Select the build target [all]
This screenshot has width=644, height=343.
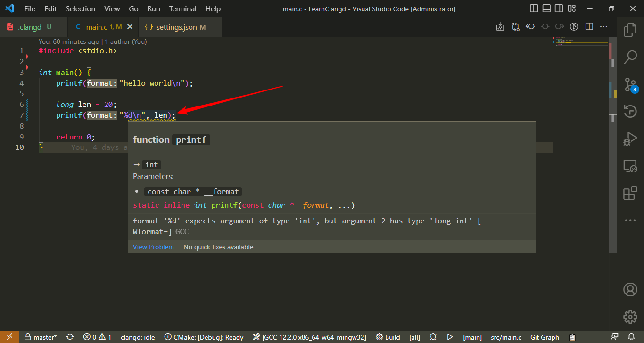[x=414, y=337]
